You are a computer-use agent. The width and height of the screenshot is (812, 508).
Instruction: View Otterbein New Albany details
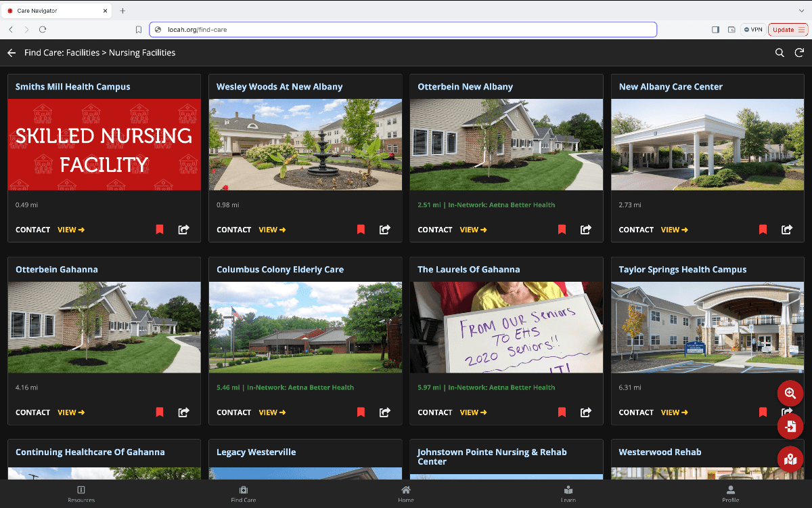473,230
